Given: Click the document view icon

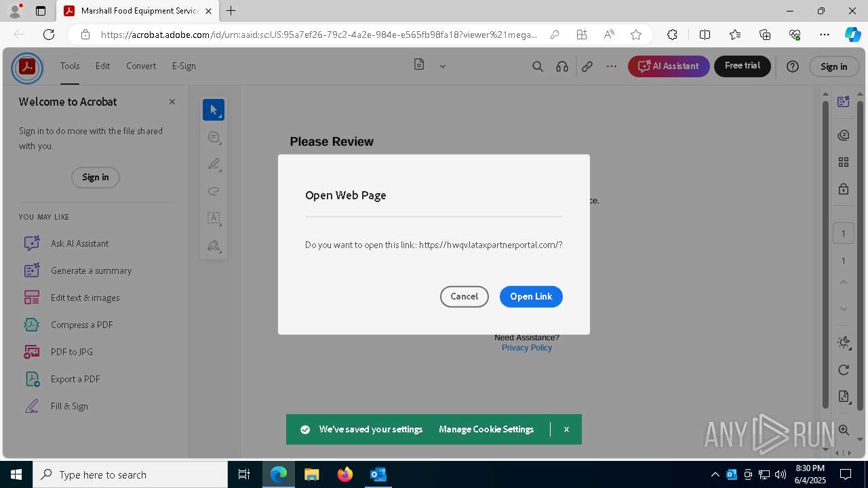Looking at the screenshot, I should point(419,65).
